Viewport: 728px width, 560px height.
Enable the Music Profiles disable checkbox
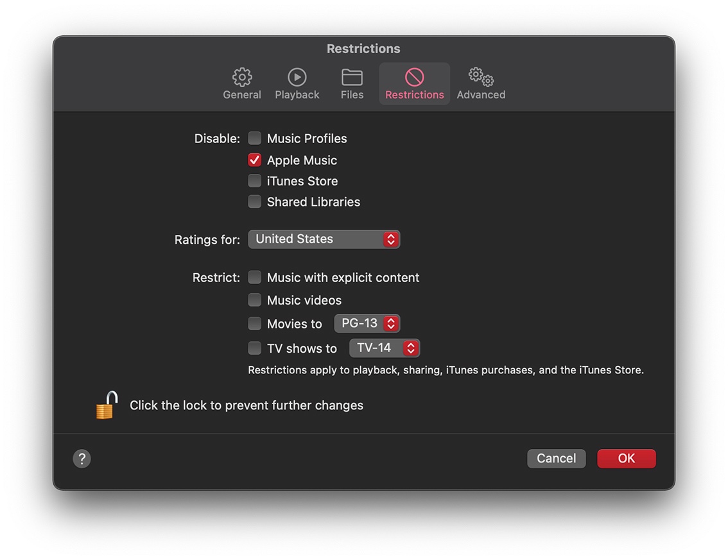pyautogui.click(x=254, y=139)
